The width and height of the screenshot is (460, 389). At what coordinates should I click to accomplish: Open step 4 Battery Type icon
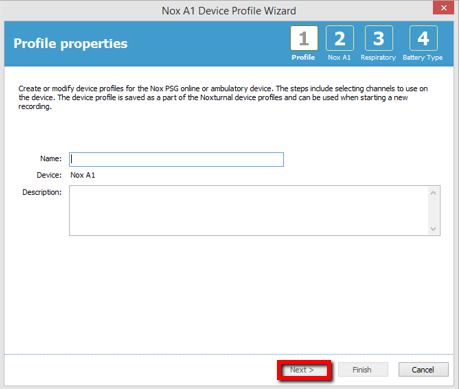tap(423, 38)
